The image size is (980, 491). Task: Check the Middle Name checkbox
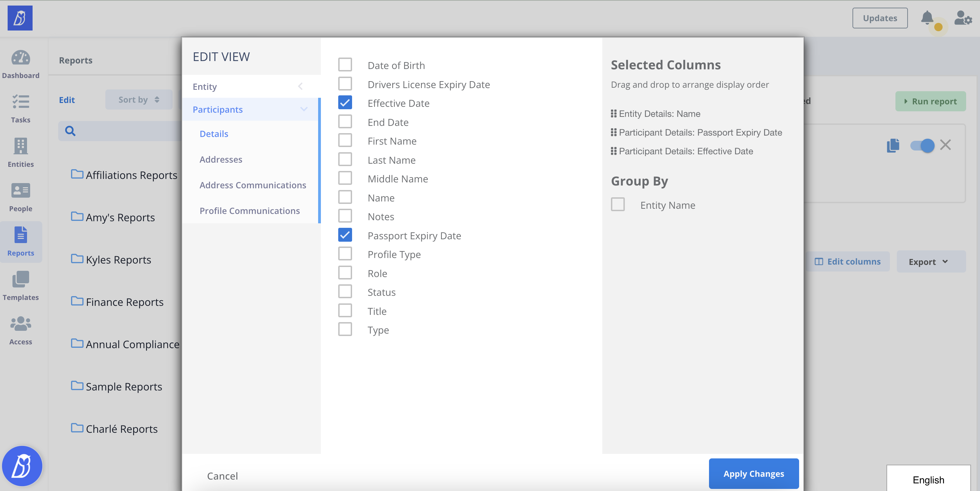pos(345,178)
